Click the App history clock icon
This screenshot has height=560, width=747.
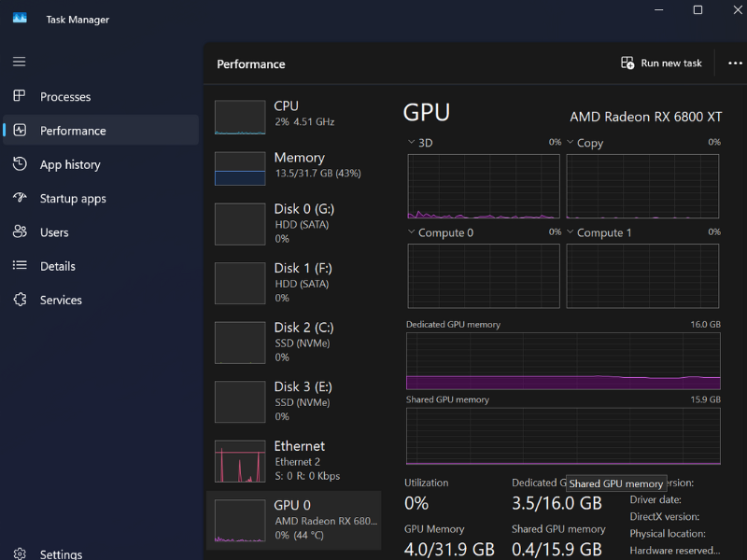click(20, 164)
